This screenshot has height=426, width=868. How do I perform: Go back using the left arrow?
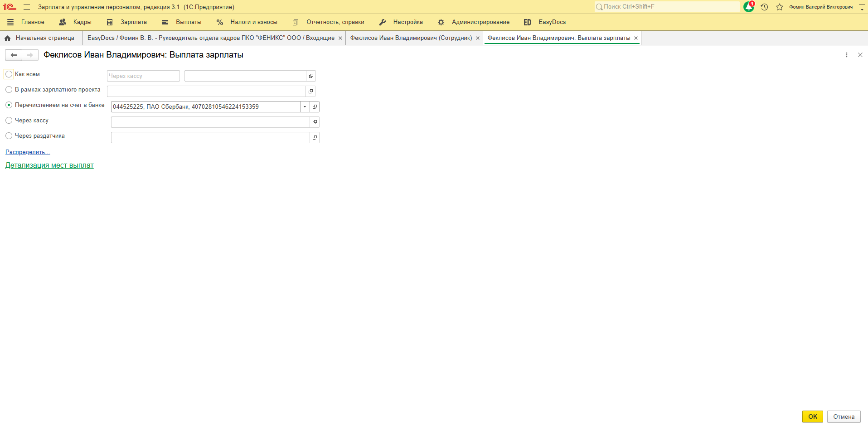[x=14, y=55]
